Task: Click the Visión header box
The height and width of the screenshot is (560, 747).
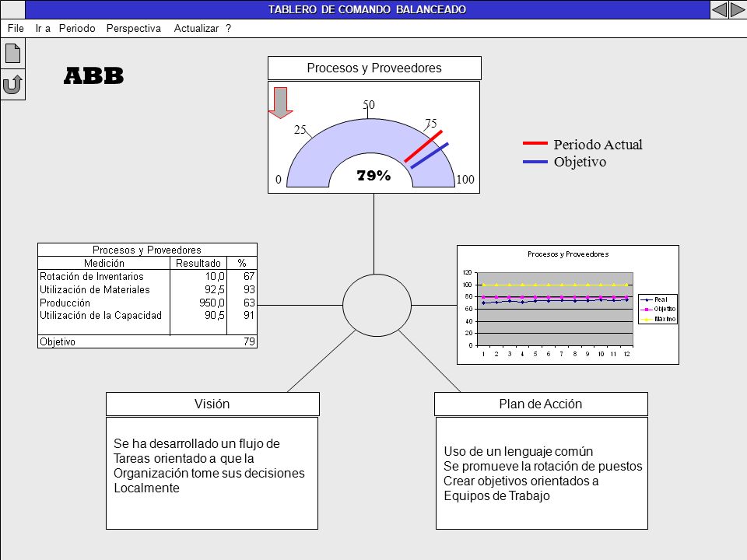Action: [x=212, y=404]
